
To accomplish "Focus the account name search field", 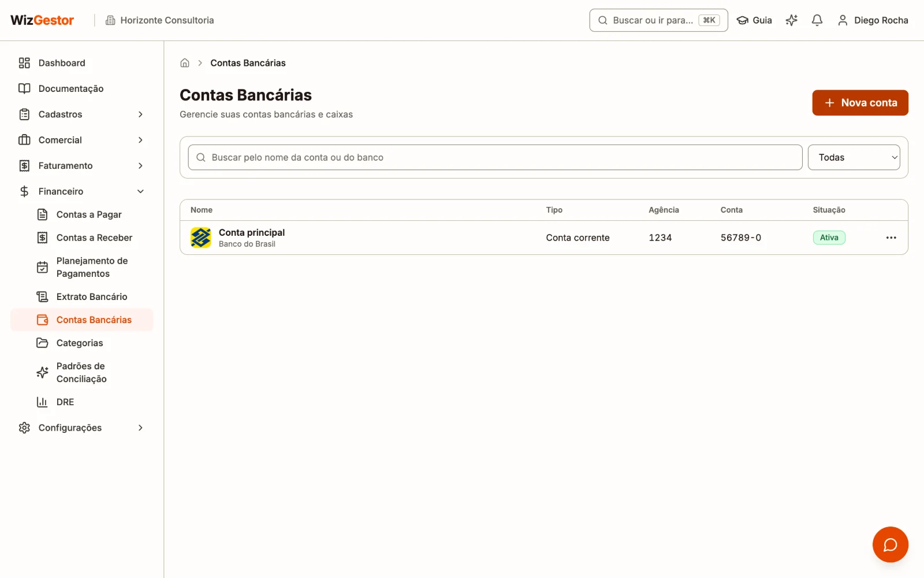I will pos(495,157).
